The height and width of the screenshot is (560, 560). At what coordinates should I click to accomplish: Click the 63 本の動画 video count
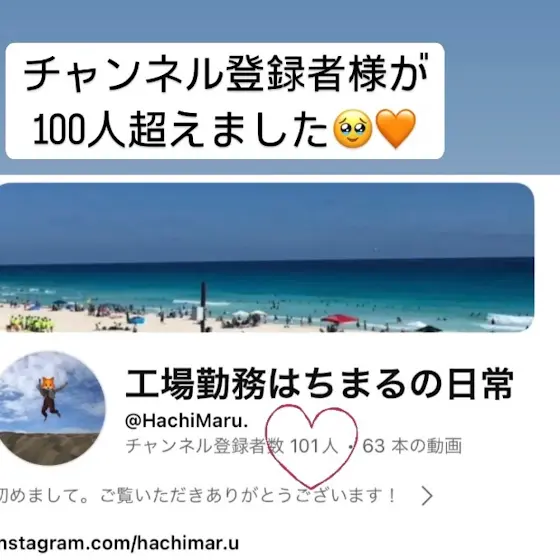412,446
